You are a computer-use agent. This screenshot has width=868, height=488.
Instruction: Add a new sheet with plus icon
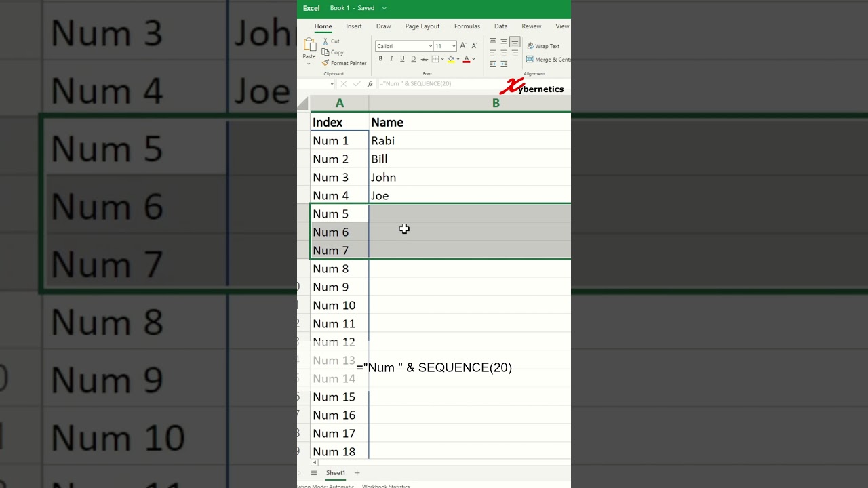click(x=357, y=473)
